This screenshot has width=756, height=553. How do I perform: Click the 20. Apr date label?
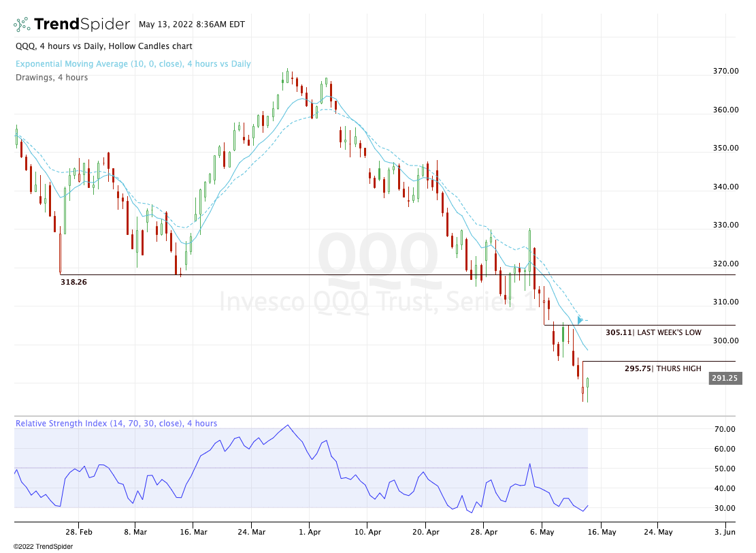426,532
